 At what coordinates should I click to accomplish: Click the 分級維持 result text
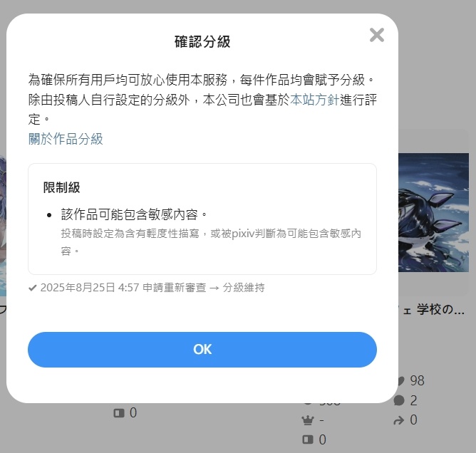[244, 287]
